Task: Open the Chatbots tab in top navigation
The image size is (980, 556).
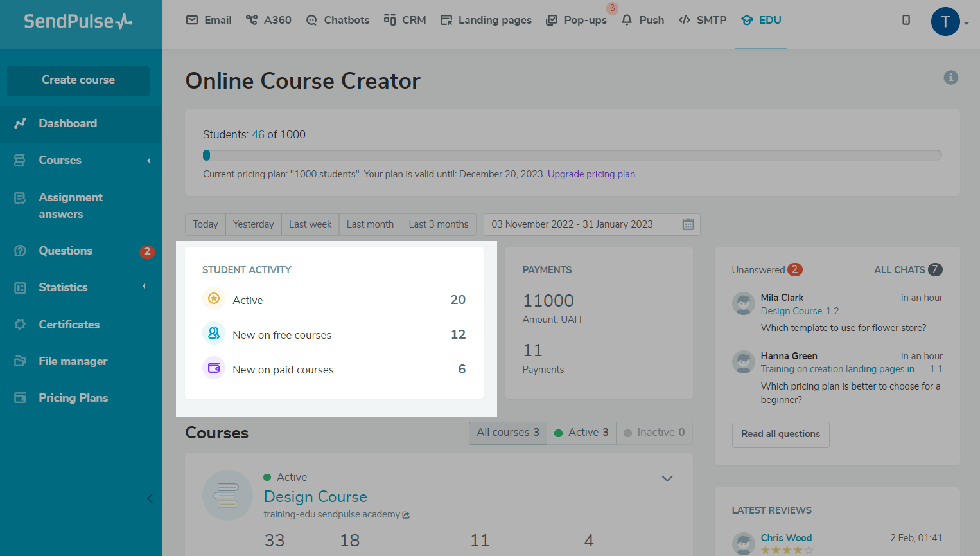Action: [x=338, y=20]
